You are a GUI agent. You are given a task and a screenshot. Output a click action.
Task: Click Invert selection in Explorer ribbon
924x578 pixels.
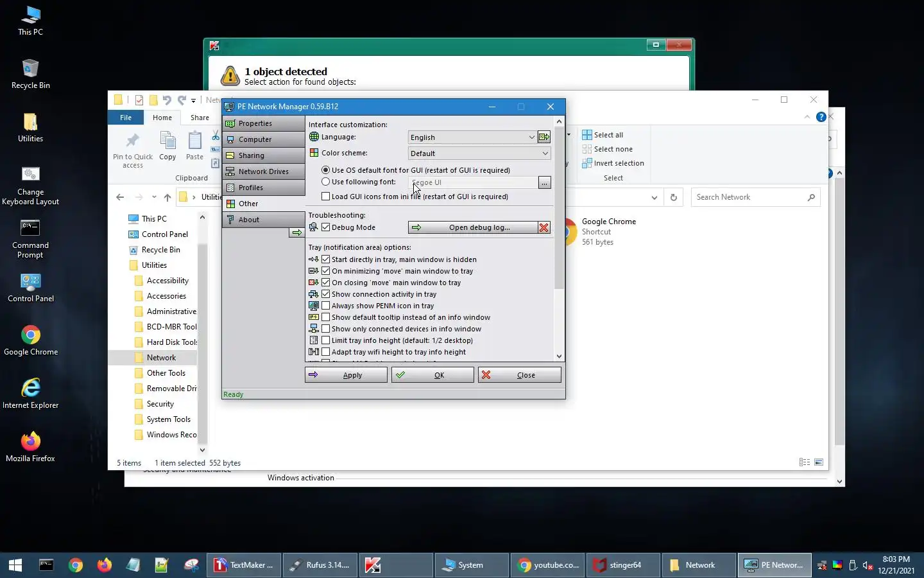point(613,163)
